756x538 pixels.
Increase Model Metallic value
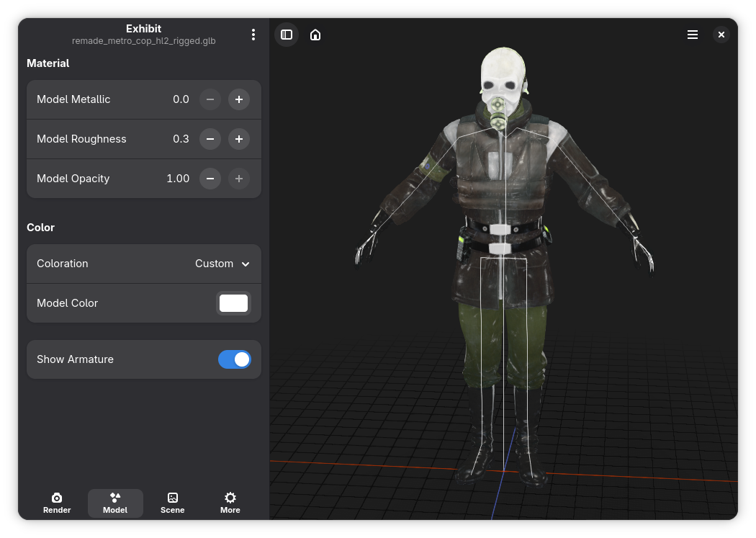pos(239,99)
